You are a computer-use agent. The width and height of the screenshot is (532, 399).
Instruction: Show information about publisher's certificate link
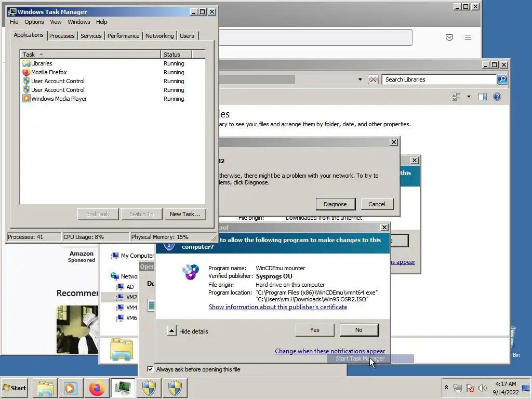[278, 307]
